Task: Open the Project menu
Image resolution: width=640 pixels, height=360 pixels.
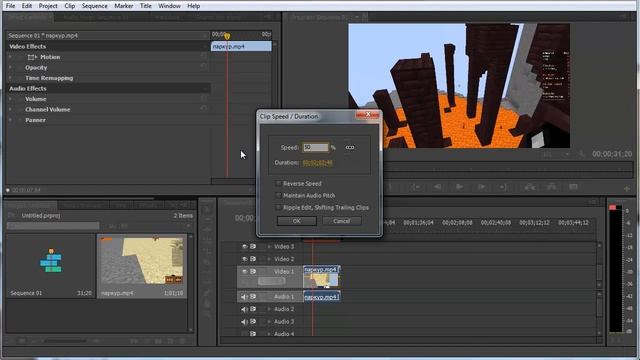Action: point(48,6)
